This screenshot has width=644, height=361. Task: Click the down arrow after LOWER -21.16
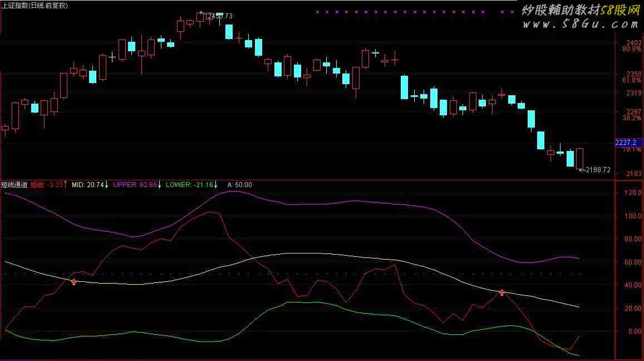tap(216, 184)
